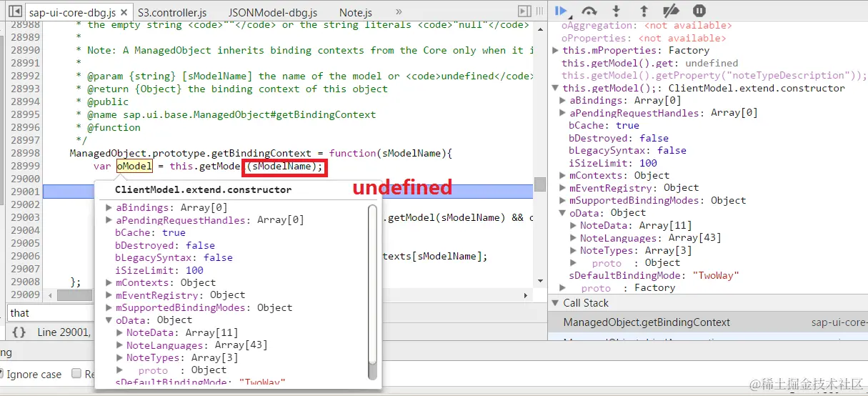Click the editor horizontal scrollbar left arrow
868x396 pixels.
click(49, 295)
